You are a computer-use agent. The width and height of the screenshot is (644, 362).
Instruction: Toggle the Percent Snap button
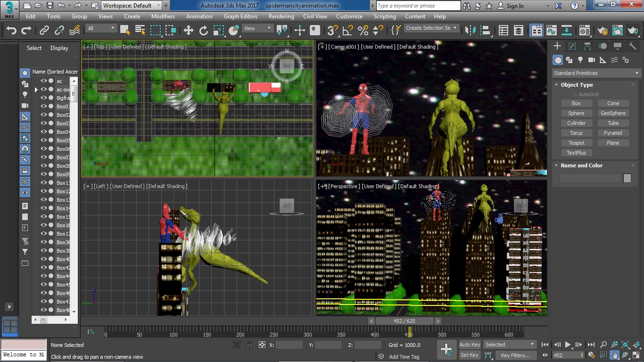(363, 31)
